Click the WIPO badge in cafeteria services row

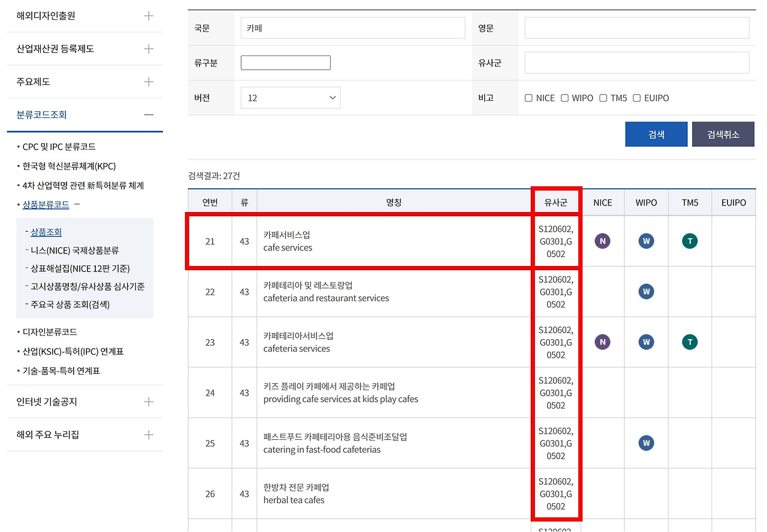pos(646,342)
